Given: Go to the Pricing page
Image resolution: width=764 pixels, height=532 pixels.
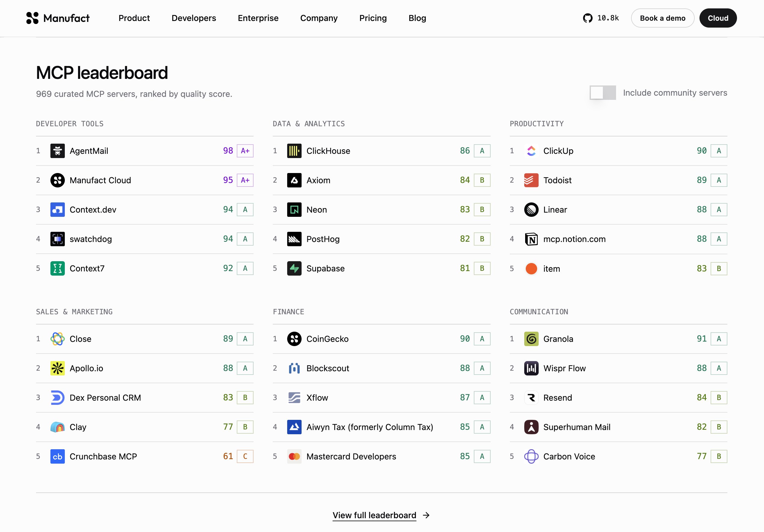Looking at the screenshot, I should [373, 18].
